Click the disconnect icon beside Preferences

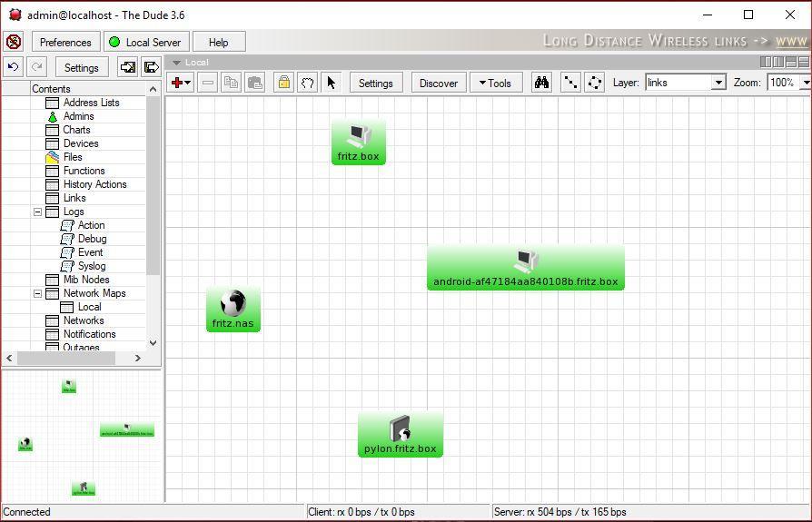14,42
